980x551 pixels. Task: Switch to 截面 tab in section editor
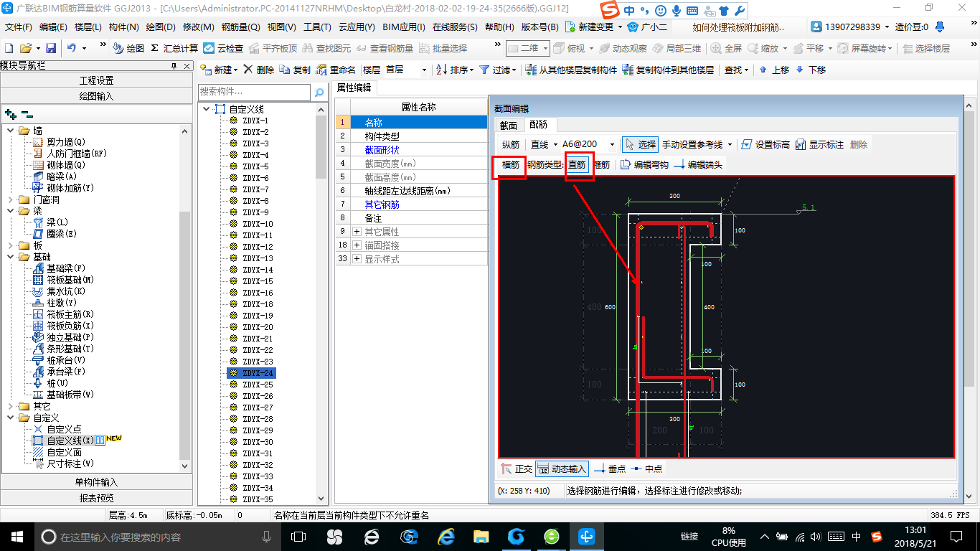coord(509,125)
